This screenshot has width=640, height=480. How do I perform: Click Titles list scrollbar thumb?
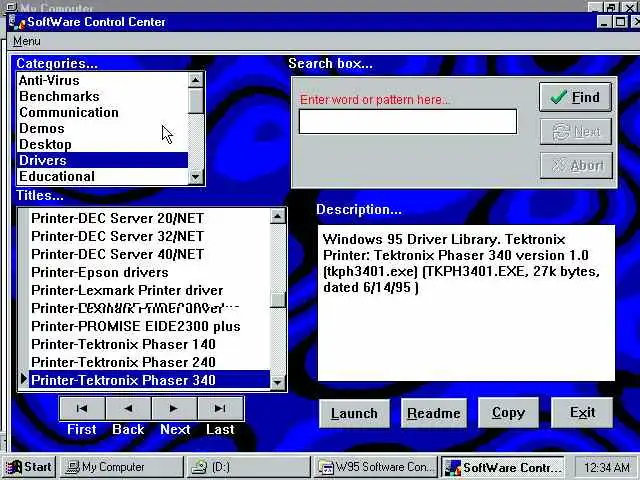(278, 300)
